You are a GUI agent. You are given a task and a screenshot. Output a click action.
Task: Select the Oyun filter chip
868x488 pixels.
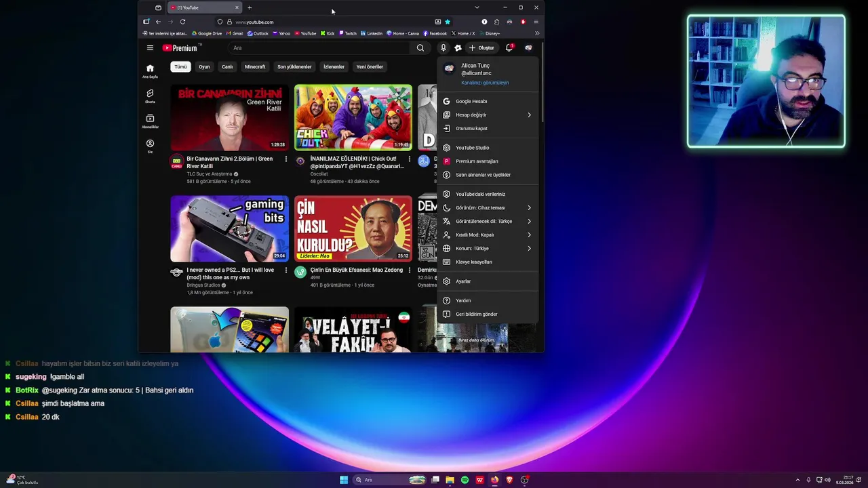pyautogui.click(x=204, y=67)
